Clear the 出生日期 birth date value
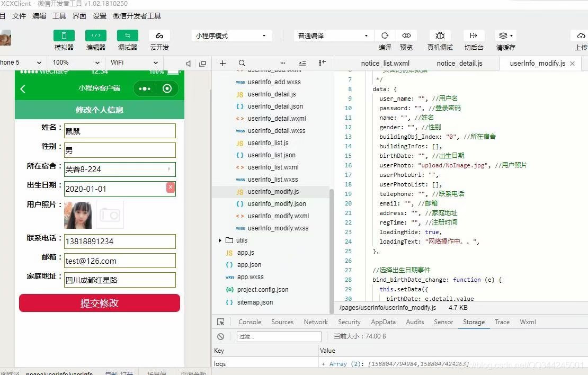Viewport: 588px width, 375px height. (171, 187)
